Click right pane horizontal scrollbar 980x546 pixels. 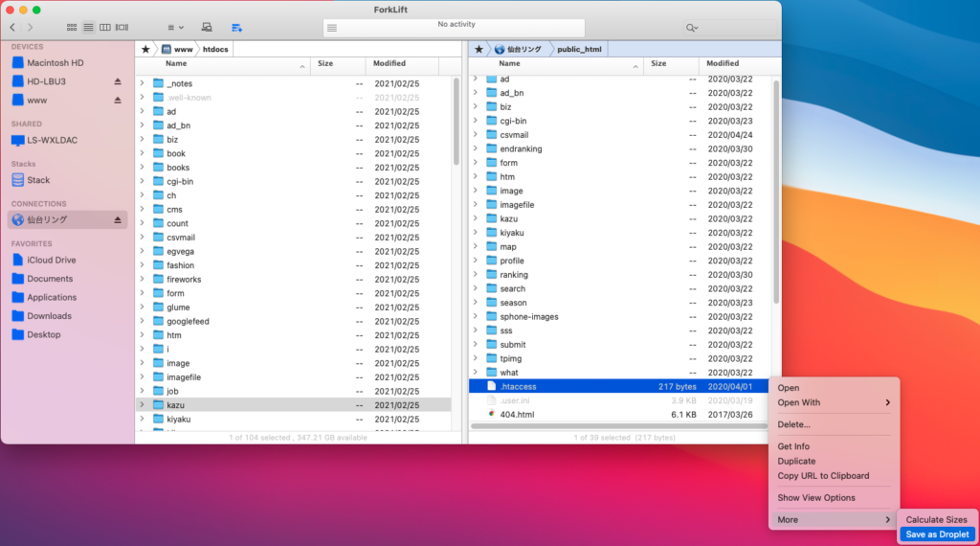(x=619, y=426)
